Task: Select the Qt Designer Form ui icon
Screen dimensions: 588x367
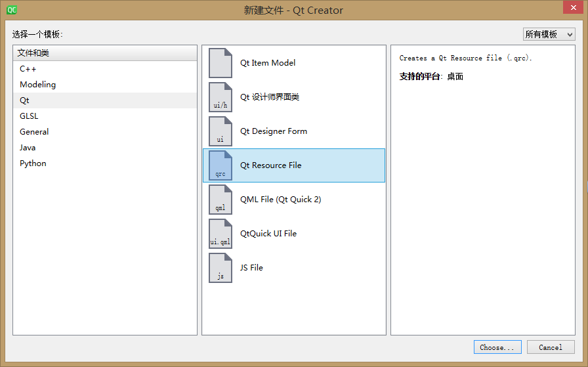Action: (x=220, y=131)
